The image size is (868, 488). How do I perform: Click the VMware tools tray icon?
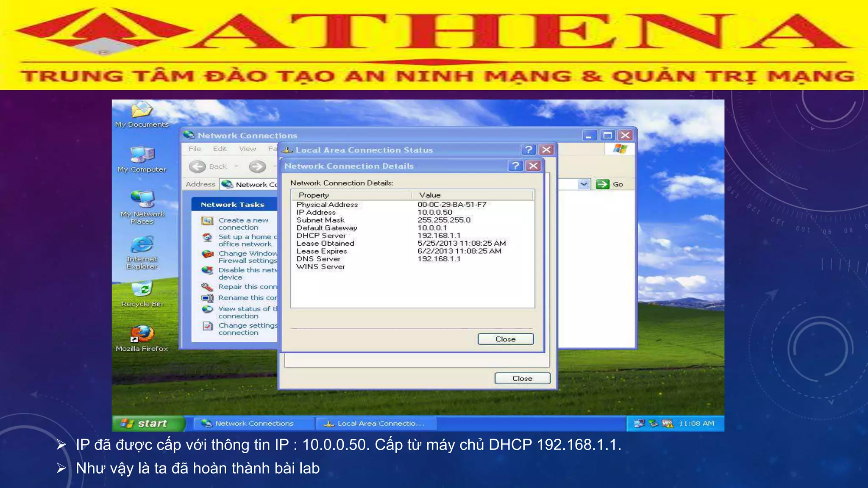click(x=668, y=423)
